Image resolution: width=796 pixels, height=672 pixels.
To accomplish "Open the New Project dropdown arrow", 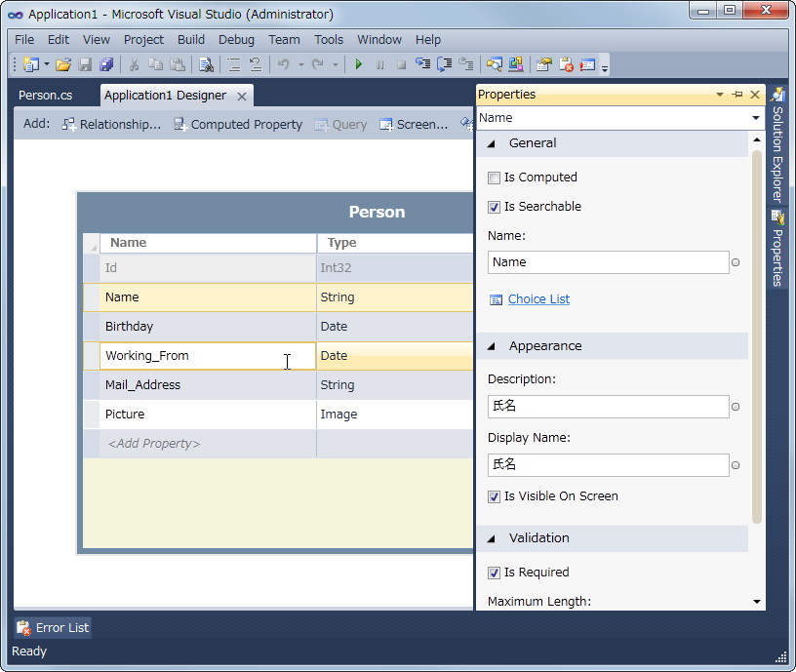I will pos(47,64).
